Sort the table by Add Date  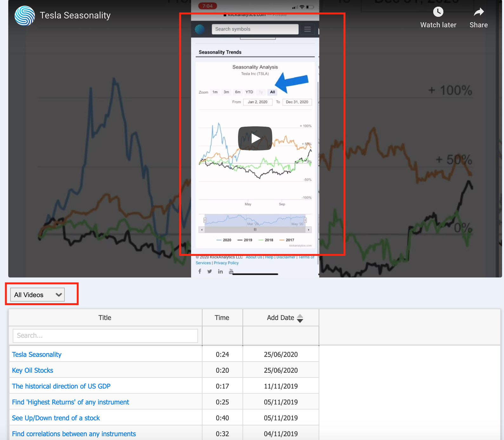coord(300,318)
